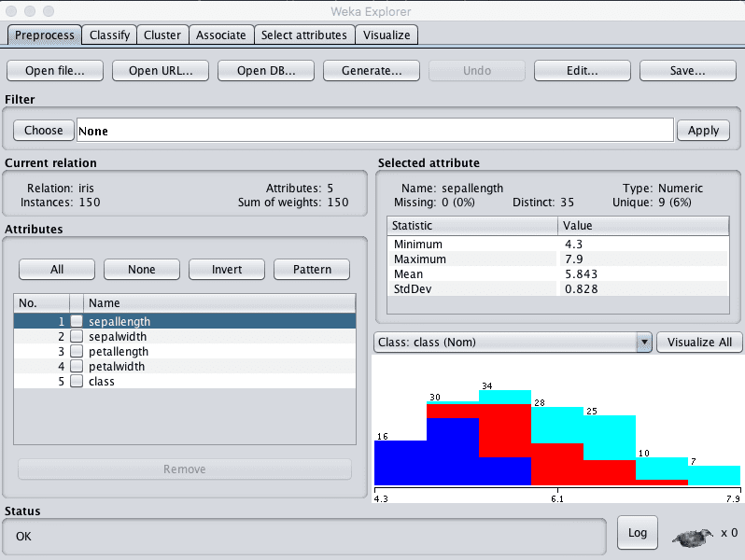
Task: Tick the sepalwidth attribute checkbox
Action: tap(77, 336)
